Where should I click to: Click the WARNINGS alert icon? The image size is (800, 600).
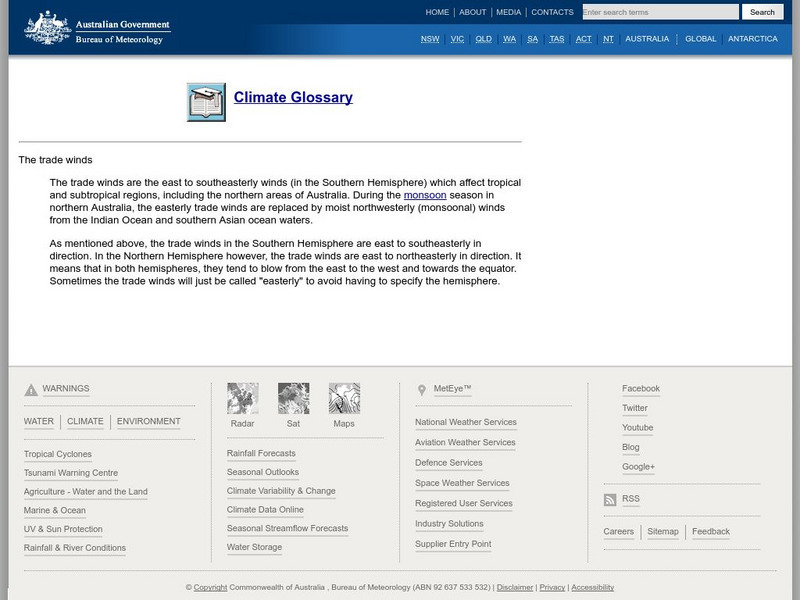(x=29, y=389)
